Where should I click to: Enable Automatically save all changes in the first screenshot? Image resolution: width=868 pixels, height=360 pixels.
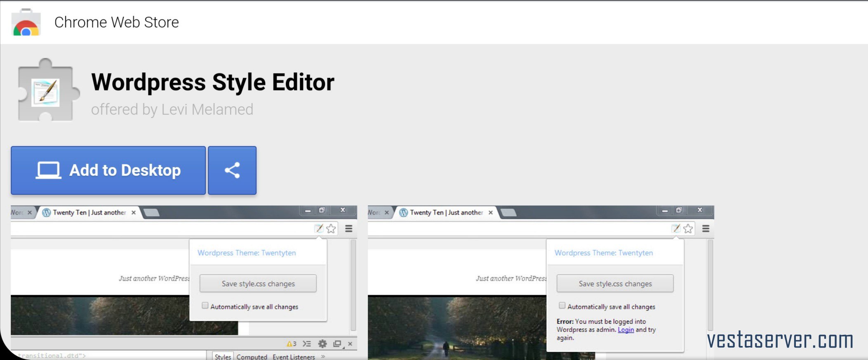pos(205,306)
